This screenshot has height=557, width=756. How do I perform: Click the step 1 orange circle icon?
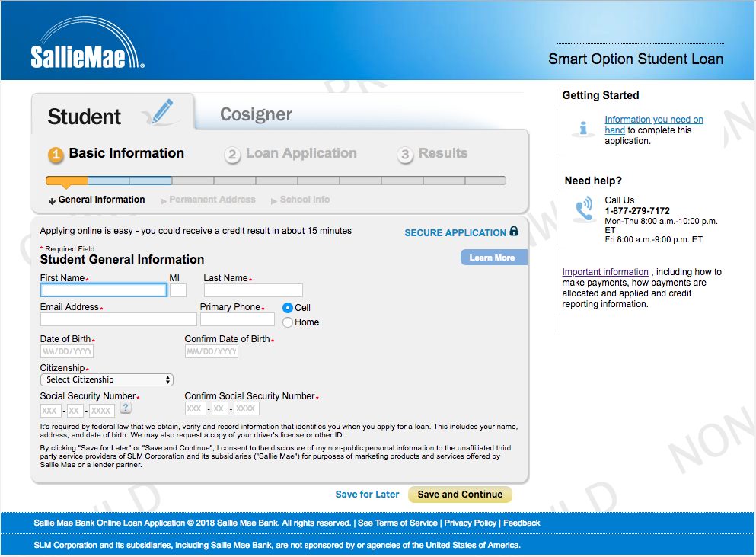[x=56, y=155]
